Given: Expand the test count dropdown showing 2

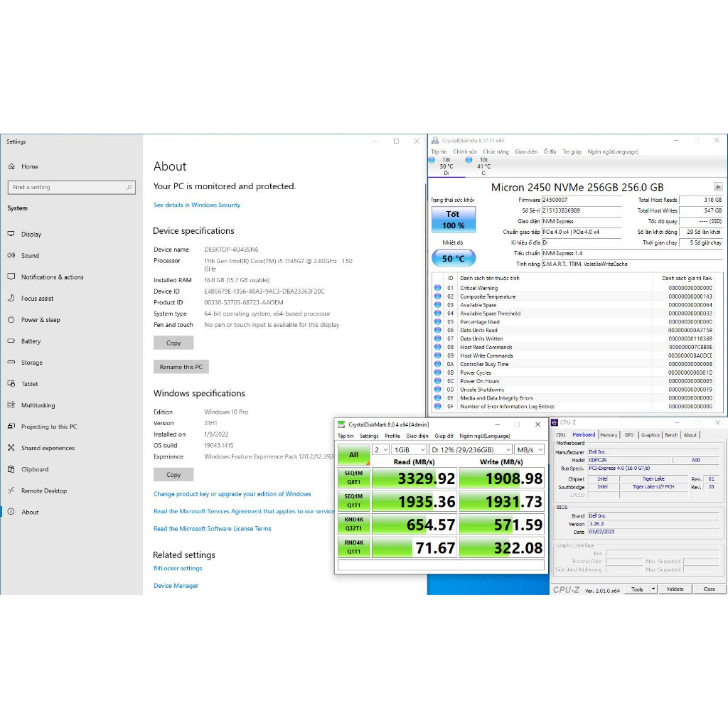Looking at the screenshot, I should click(381, 449).
